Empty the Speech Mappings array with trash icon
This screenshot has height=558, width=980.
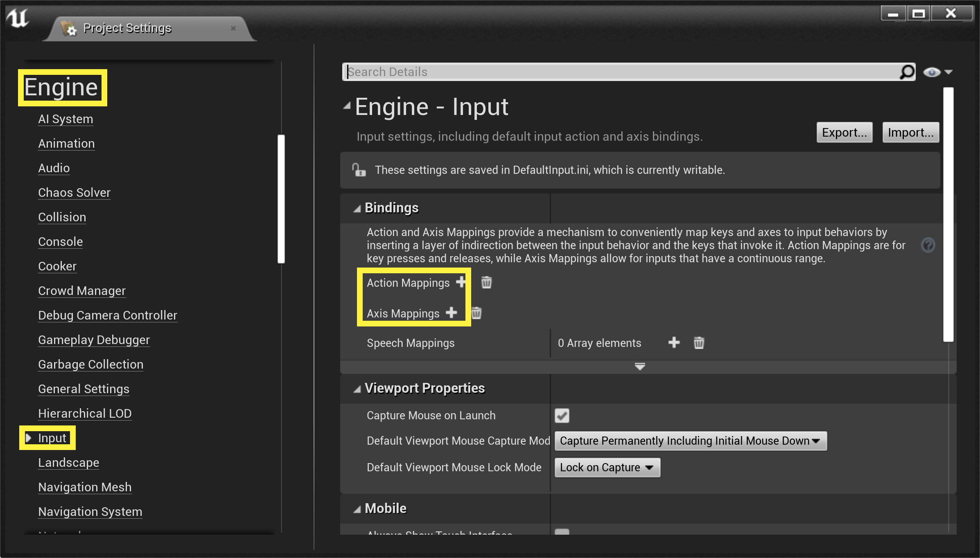coord(699,343)
